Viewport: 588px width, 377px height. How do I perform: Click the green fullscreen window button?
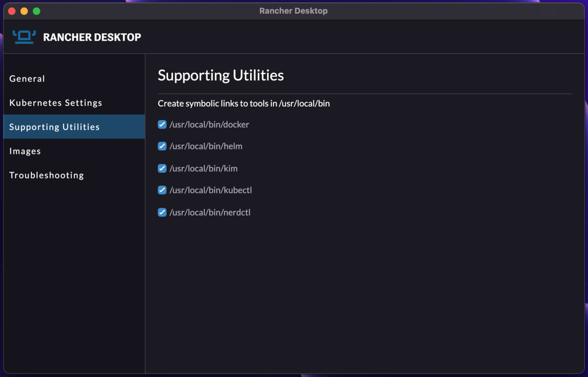[x=36, y=11]
